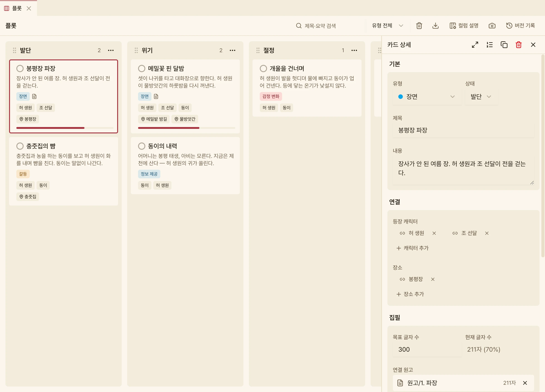The width and height of the screenshot is (545, 392).
Task: Click the download export icon in toolbar
Action: [x=435, y=26]
